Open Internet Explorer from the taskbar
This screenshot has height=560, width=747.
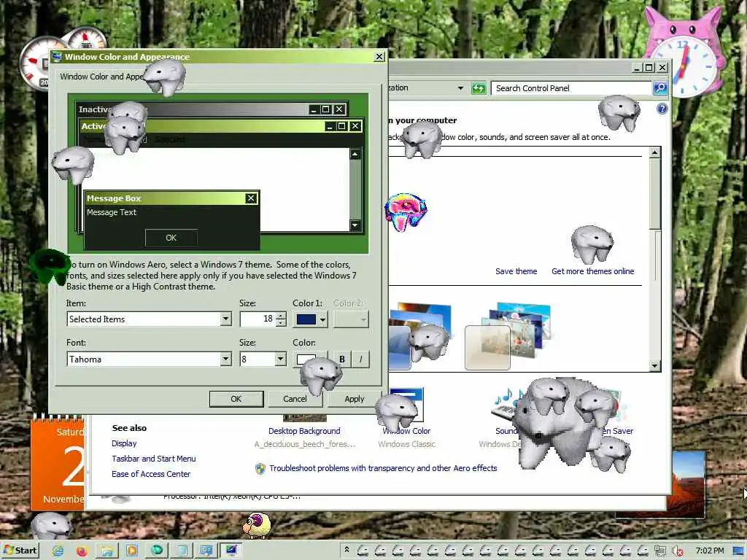tap(58, 551)
